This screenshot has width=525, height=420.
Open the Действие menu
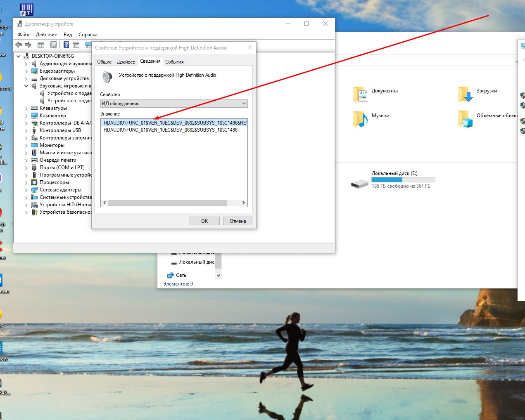(46, 35)
